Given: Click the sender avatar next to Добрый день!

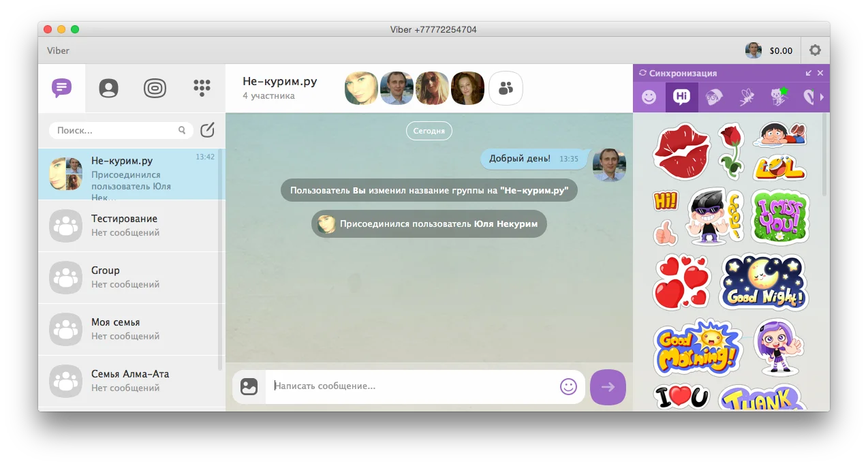Looking at the screenshot, I should coord(609,165).
